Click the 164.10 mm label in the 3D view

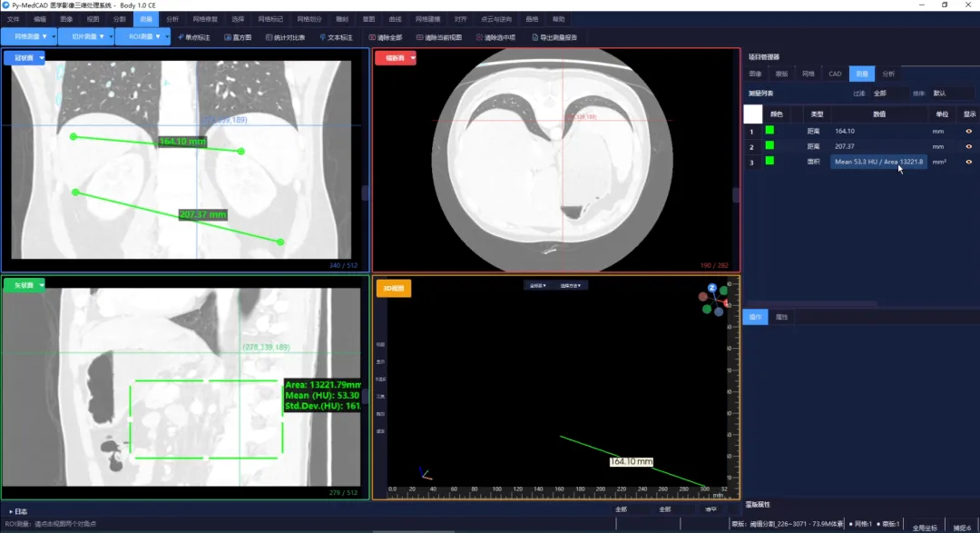632,461
